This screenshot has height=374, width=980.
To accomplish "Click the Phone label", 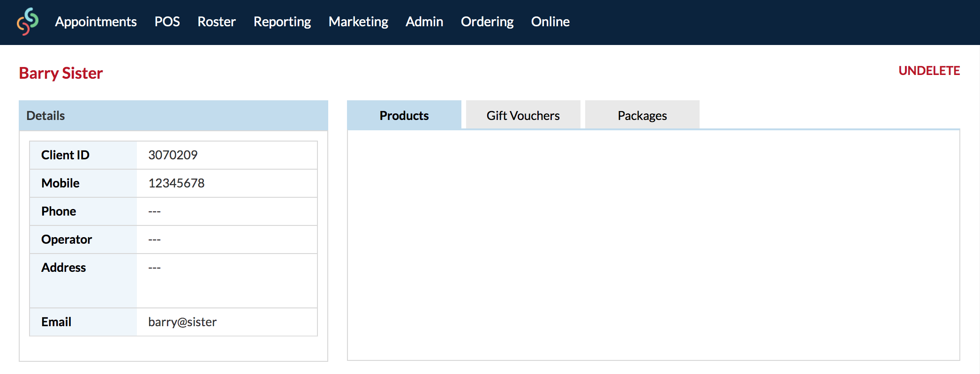I will pos(59,211).
